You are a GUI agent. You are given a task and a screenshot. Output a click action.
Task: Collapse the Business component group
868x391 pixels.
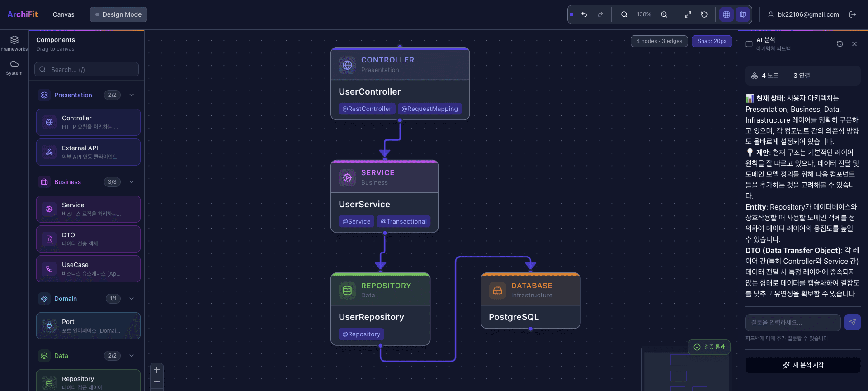click(x=131, y=182)
